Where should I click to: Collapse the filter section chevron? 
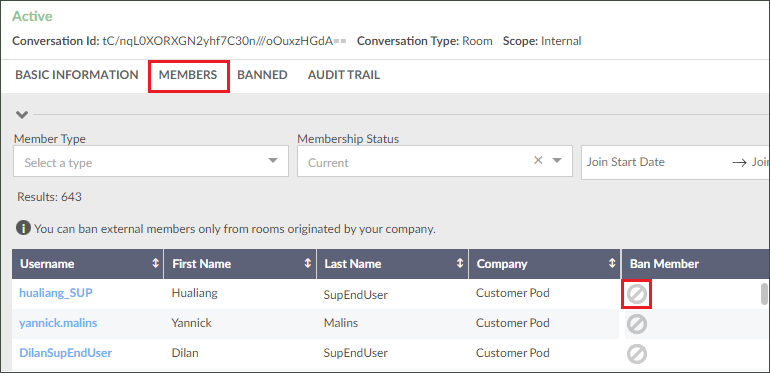[x=22, y=115]
